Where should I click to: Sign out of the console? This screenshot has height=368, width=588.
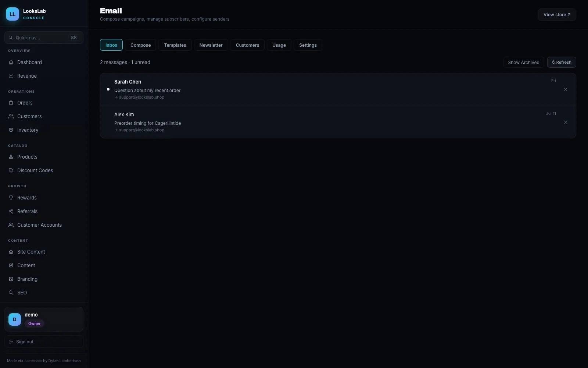44,342
